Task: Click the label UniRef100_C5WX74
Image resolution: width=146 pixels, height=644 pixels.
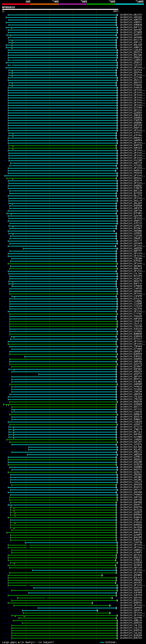Action: point(131,429)
